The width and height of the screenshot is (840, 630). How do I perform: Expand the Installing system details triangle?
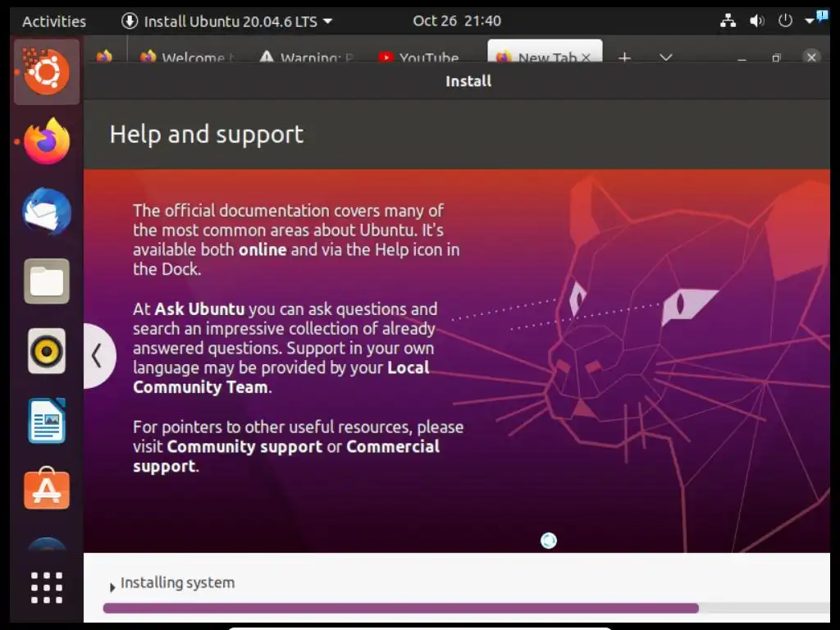[x=112, y=587]
